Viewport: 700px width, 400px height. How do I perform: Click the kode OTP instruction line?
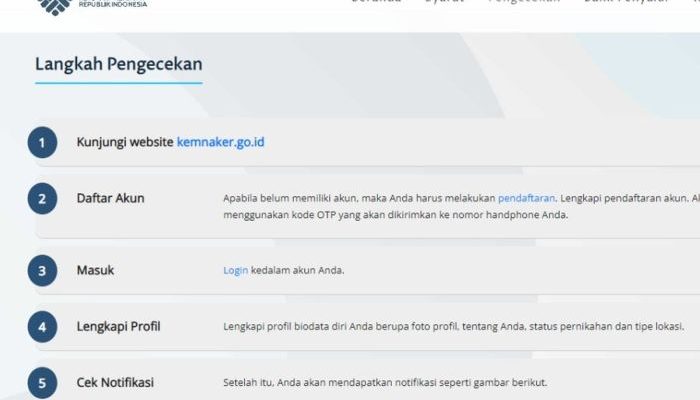click(x=396, y=215)
